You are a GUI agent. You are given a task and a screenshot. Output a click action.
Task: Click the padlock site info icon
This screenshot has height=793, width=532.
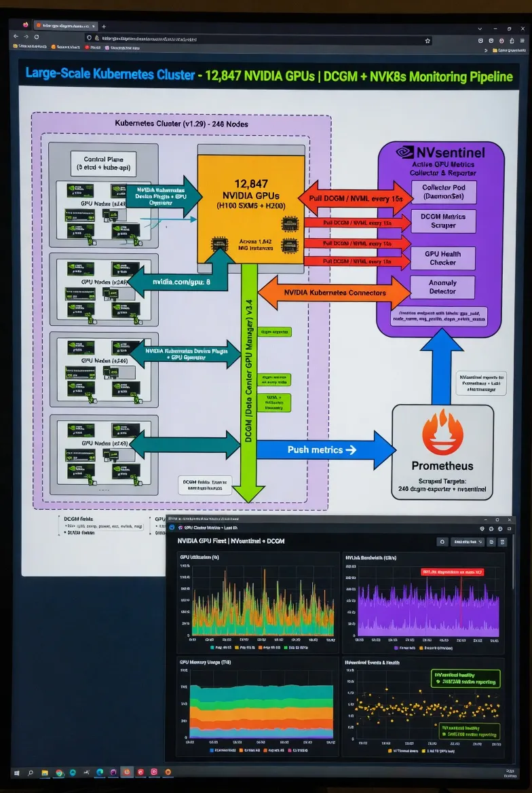96,39
